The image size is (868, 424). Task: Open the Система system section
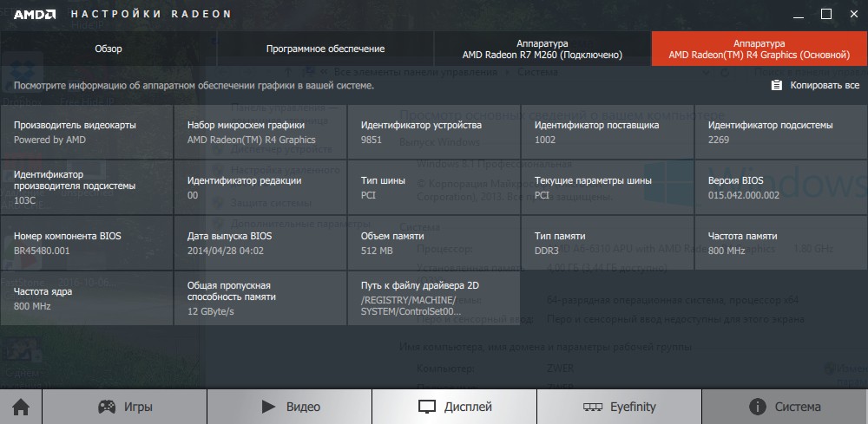(785, 406)
